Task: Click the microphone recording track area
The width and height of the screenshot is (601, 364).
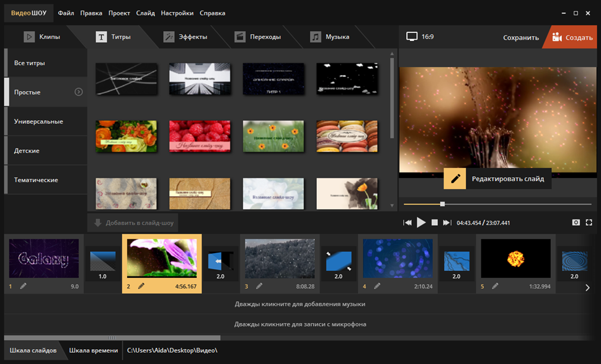Action: (300, 324)
